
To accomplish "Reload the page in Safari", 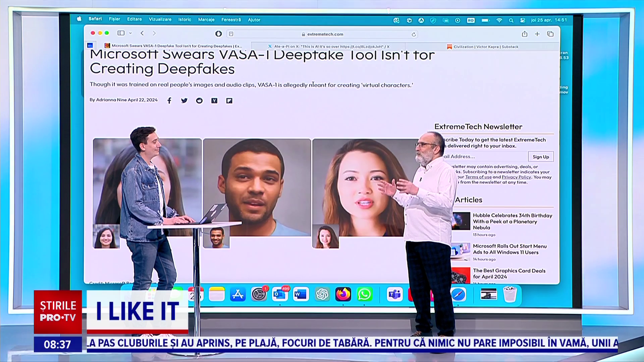I will coord(414,34).
